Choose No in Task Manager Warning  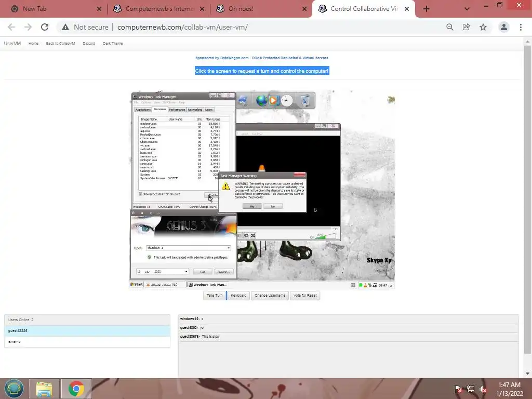(x=273, y=206)
